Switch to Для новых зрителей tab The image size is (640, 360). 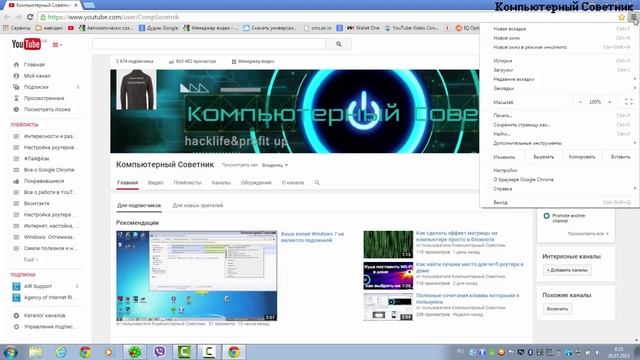[198, 206]
